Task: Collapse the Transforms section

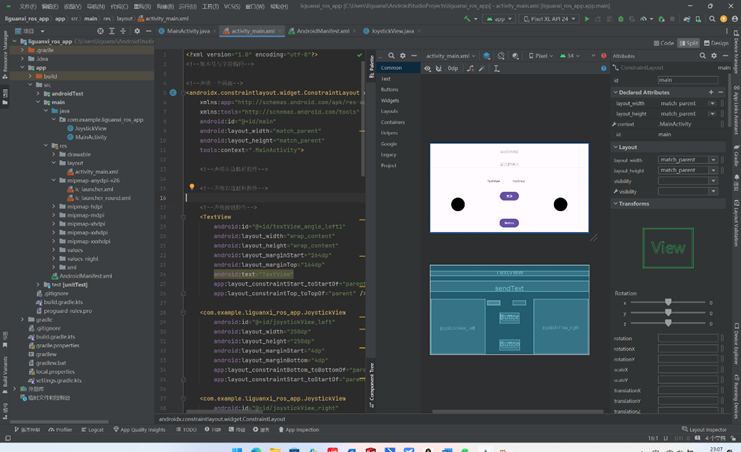Action: click(x=615, y=204)
